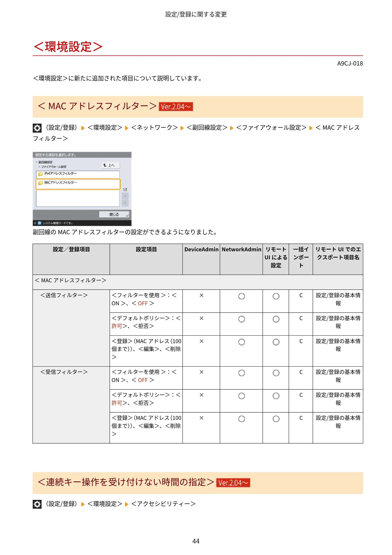Click the down arrow below the 1/1 page counter

click(125, 203)
